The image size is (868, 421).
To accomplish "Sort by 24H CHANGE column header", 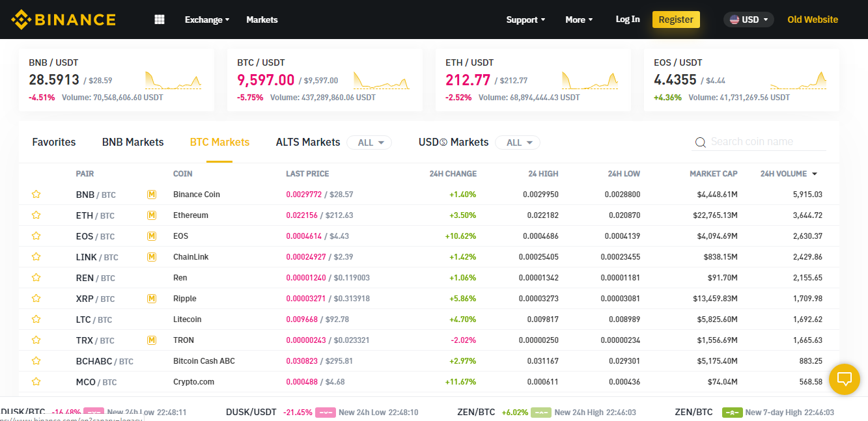I will pyautogui.click(x=453, y=174).
